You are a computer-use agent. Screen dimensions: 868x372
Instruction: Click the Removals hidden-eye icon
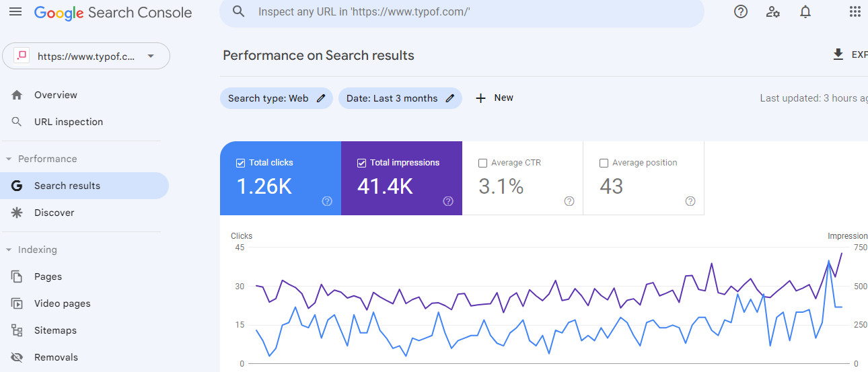[x=17, y=357]
